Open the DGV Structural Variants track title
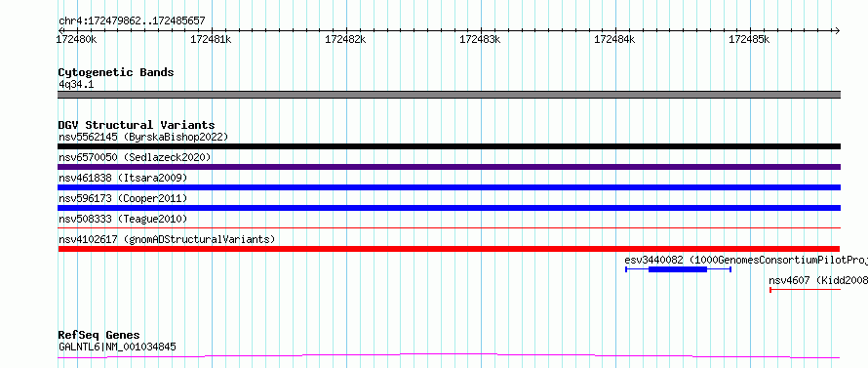 tap(137, 125)
